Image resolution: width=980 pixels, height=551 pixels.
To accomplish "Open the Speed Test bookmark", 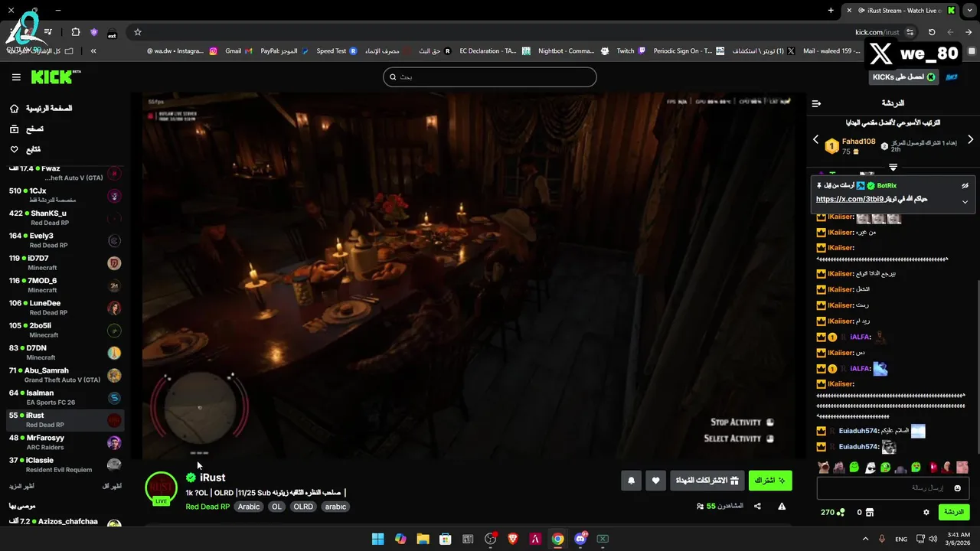I will (x=337, y=51).
